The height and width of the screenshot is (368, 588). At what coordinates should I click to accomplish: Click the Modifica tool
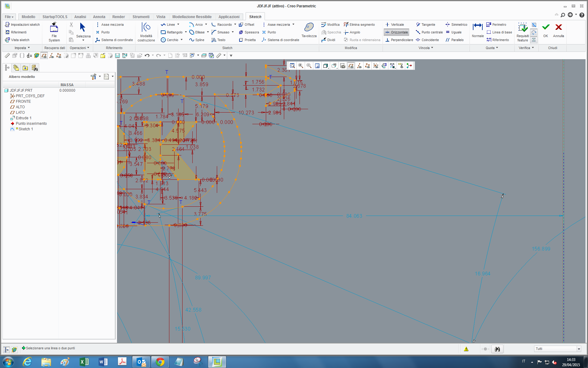coord(330,25)
